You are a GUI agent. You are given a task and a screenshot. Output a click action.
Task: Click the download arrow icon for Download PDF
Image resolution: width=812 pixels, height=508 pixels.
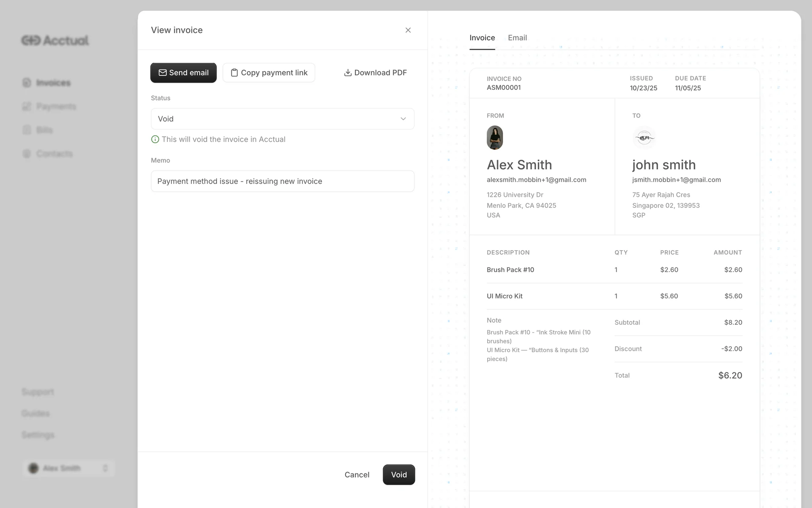348,73
